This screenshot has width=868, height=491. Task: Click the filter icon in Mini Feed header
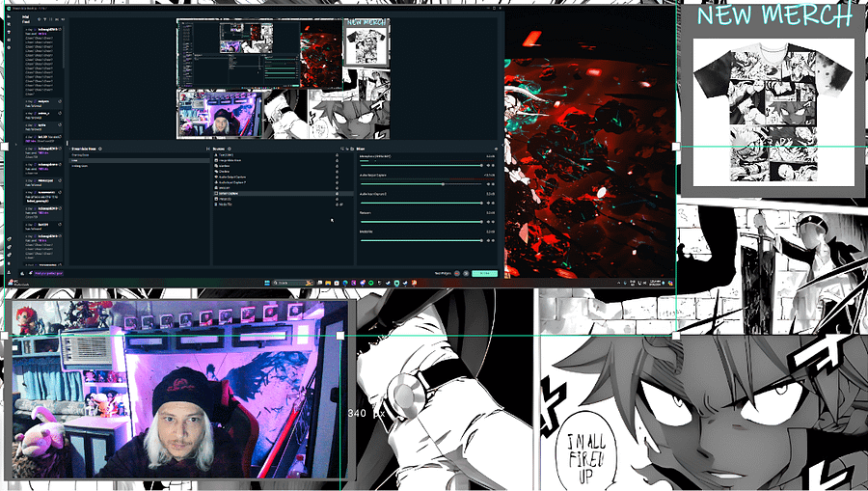point(44,19)
